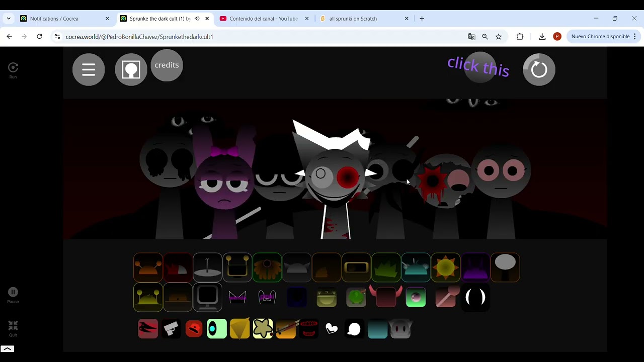Select the gray computer monitor icon
Image resolution: width=644 pixels, height=362 pixels.
pyautogui.click(x=207, y=297)
